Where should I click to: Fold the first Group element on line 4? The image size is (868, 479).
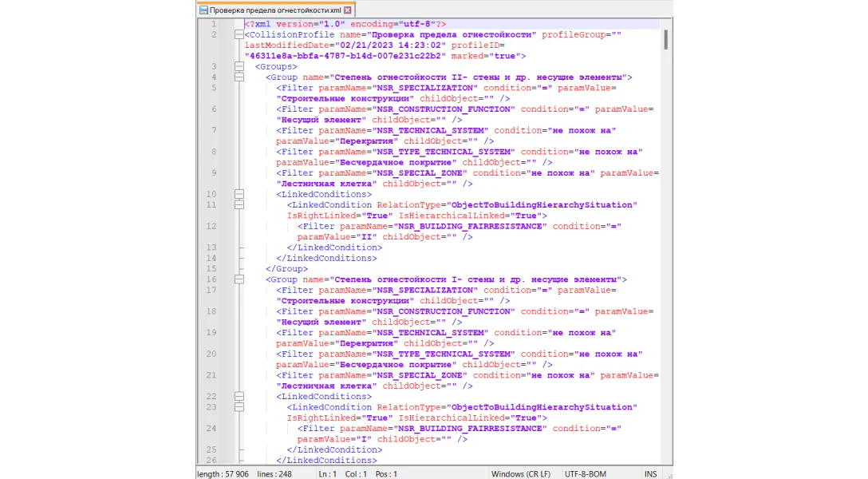239,77
